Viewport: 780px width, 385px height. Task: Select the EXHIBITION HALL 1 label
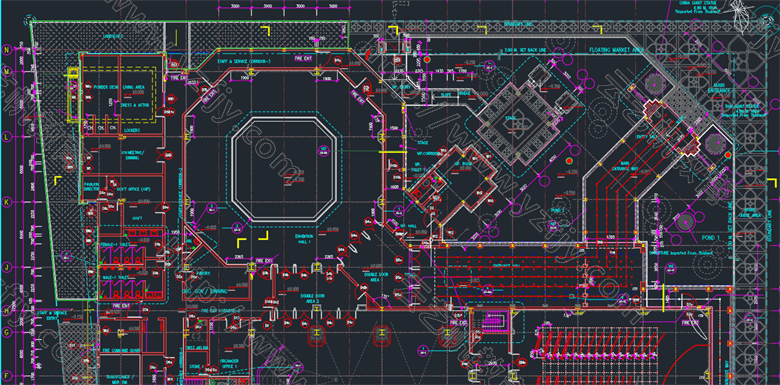tap(303, 239)
